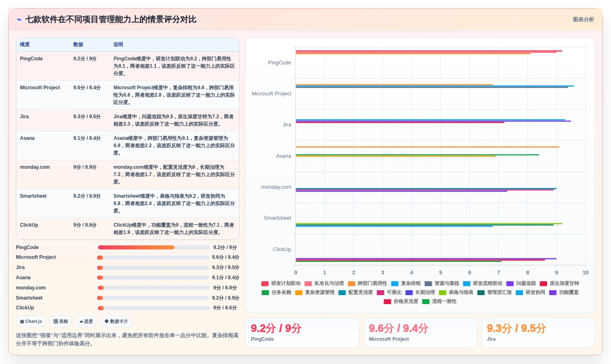Screen dimensions: 611x364
Task: Click the ClickUp progress bar
Action: pos(154,308)
